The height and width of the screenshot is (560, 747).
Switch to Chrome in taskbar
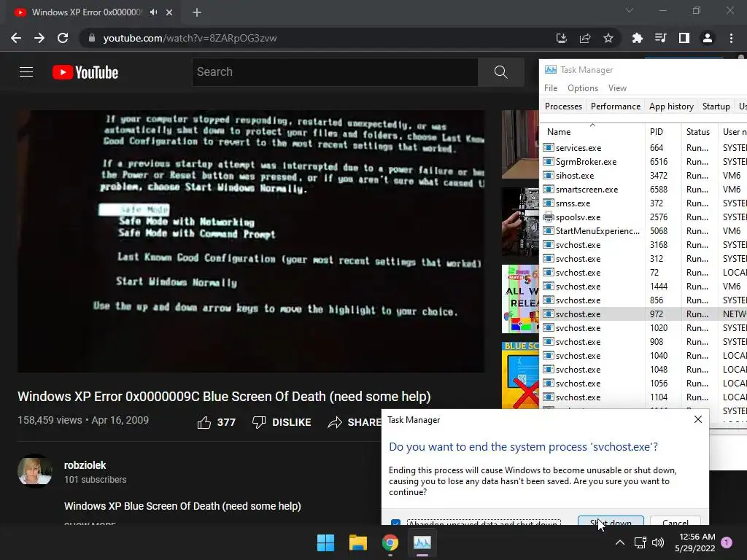tap(390, 542)
